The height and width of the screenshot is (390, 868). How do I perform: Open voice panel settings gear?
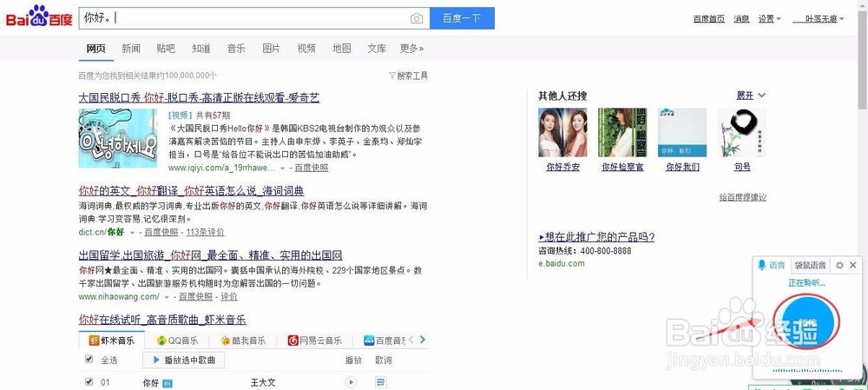click(x=839, y=265)
